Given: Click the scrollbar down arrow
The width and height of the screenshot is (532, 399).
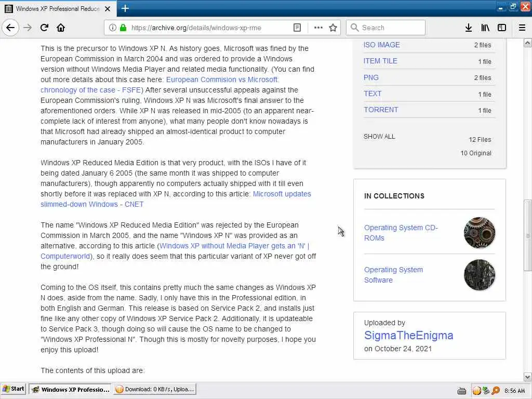Looking at the screenshot, I should (x=528, y=377).
